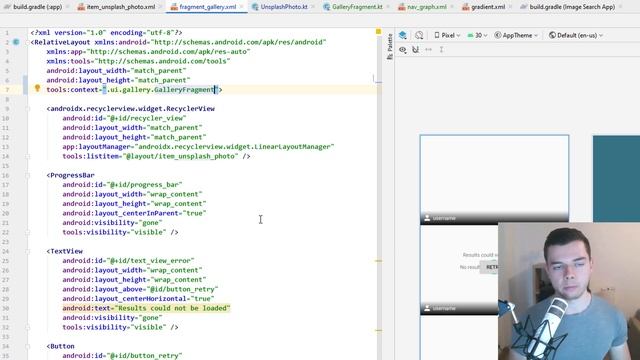Switch to UnsplashPhoto.kt tab
The height and width of the screenshot is (360, 640).
coord(279,7)
